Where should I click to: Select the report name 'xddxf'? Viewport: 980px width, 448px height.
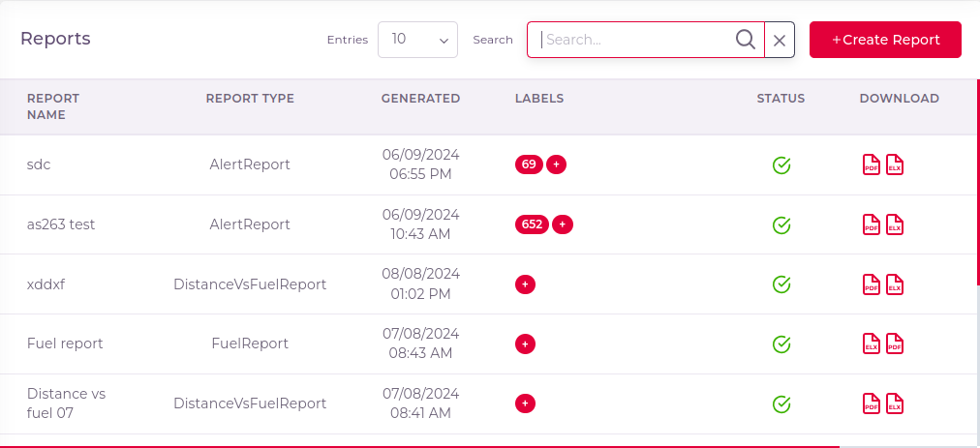(x=46, y=284)
